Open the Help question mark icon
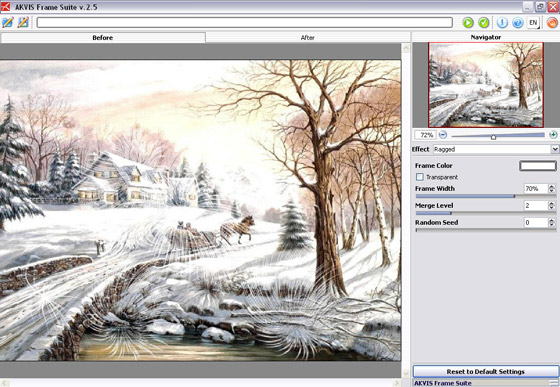Viewport: 560px width, 387px height. [x=518, y=22]
